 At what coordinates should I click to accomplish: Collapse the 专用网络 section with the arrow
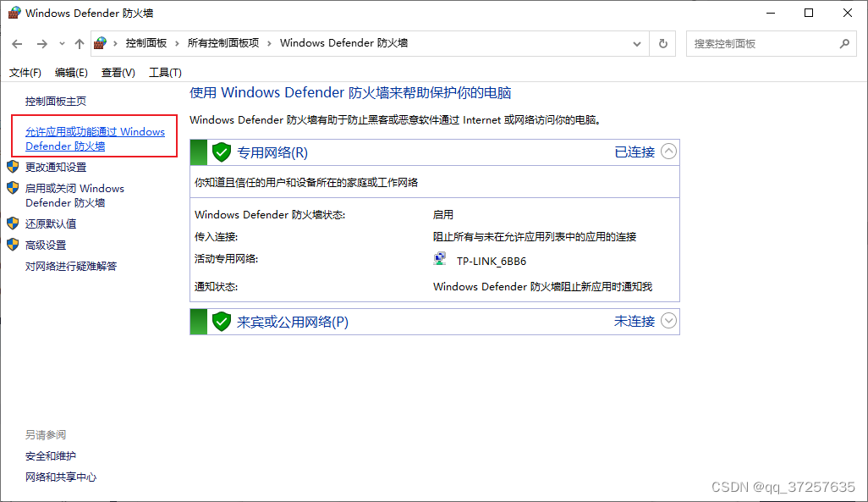click(x=668, y=152)
